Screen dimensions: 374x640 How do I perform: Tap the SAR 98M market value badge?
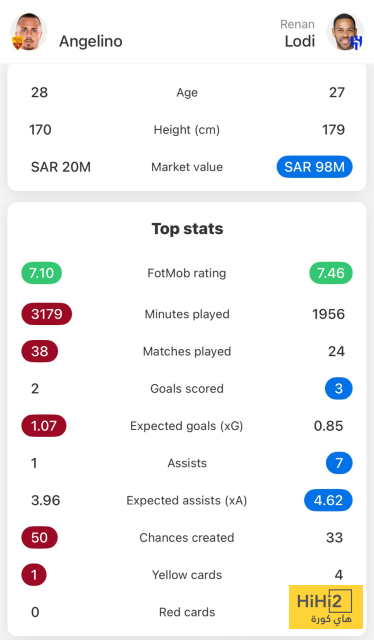tap(314, 167)
